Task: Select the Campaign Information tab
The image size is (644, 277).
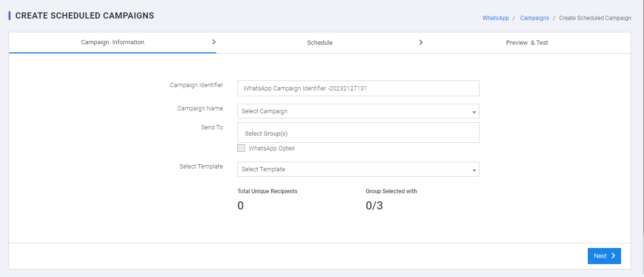Action: coord(112,42)
